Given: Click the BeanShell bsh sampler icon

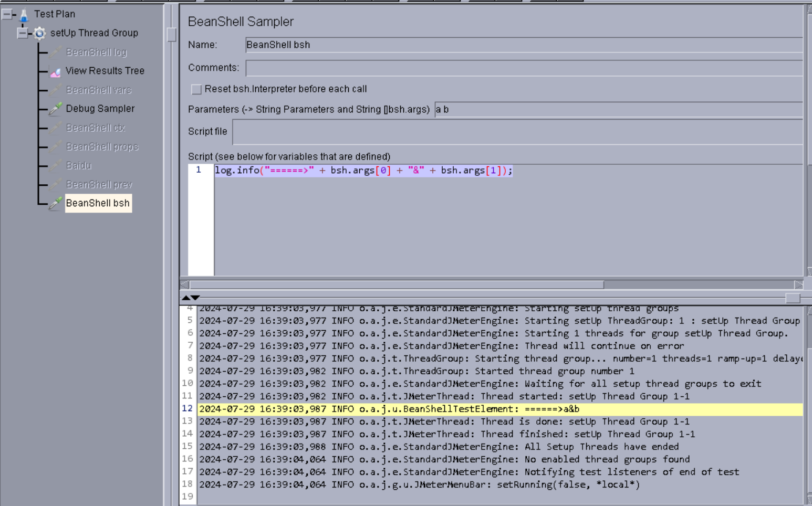Looking at the screenshot, I should [x=55, y=203].
